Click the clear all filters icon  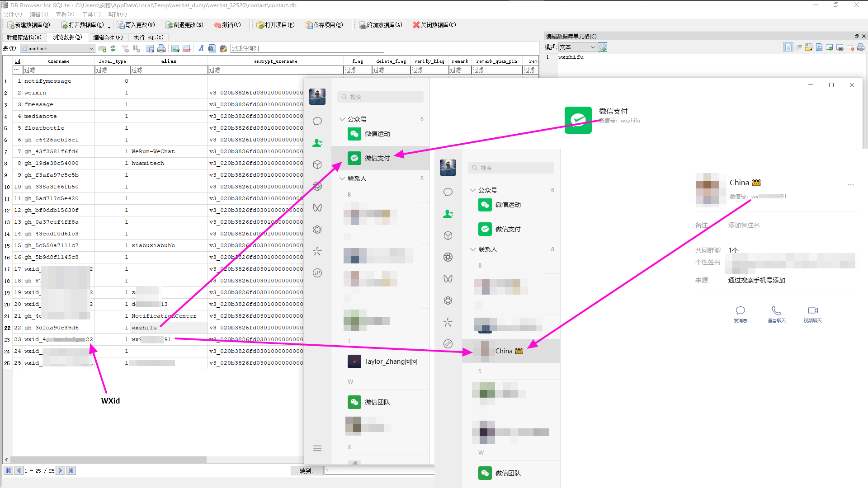coord(125,48)
